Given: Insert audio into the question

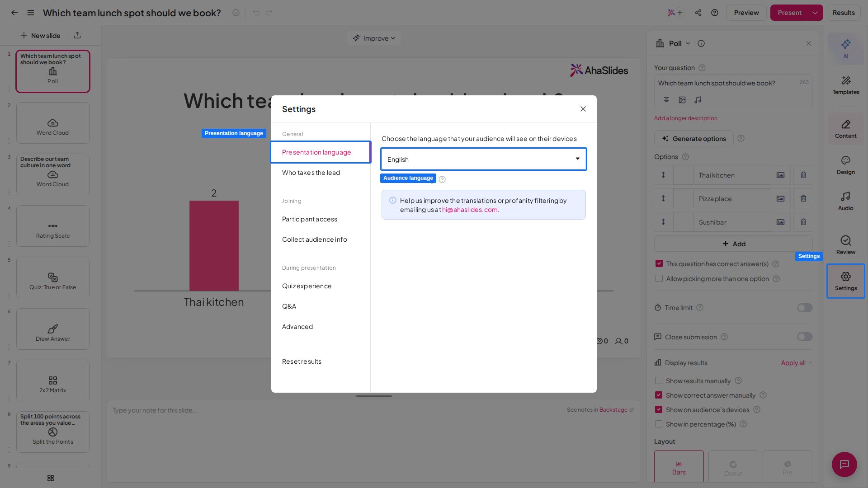Looking at the screenshot, I should click(x=698, y=100).
